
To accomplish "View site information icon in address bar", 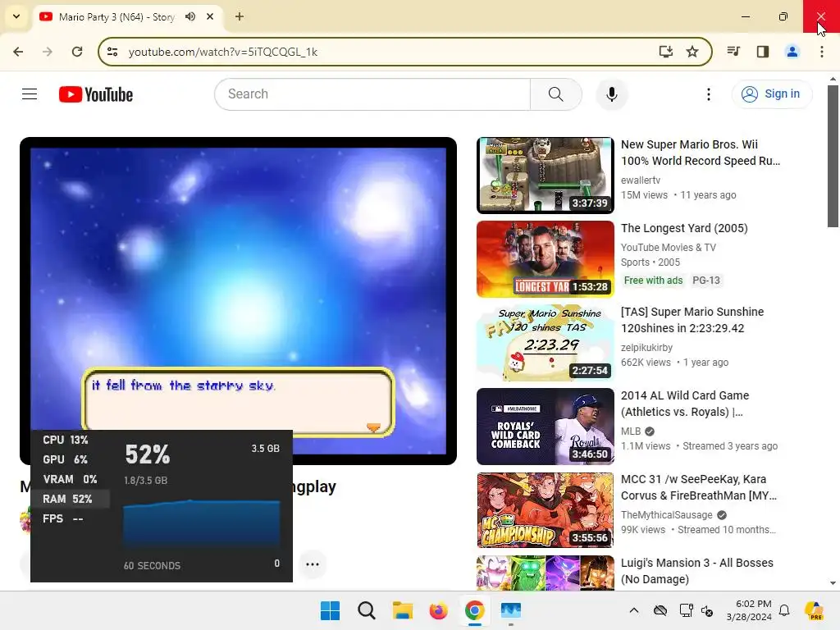I will pos(112,52).
